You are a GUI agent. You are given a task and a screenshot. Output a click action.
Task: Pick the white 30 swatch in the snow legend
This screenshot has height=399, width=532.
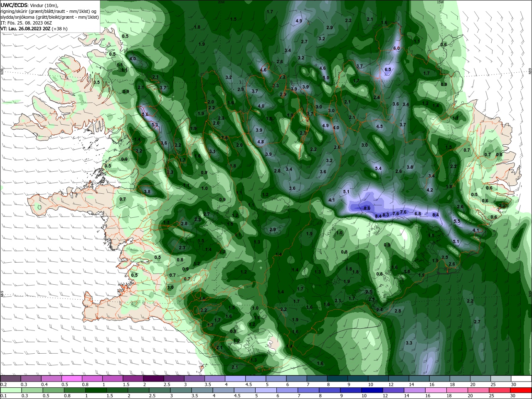click(521, 379)
